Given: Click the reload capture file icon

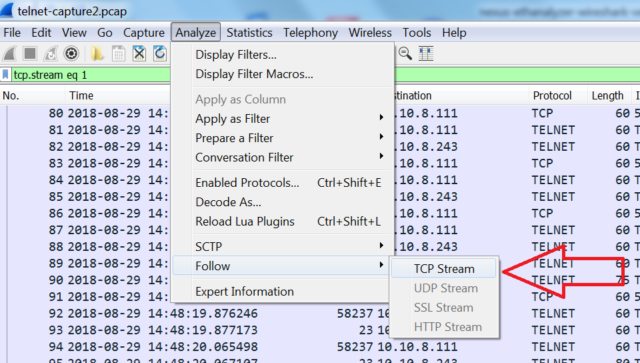Looking at the screenshot, I should [x=160, y=53].
